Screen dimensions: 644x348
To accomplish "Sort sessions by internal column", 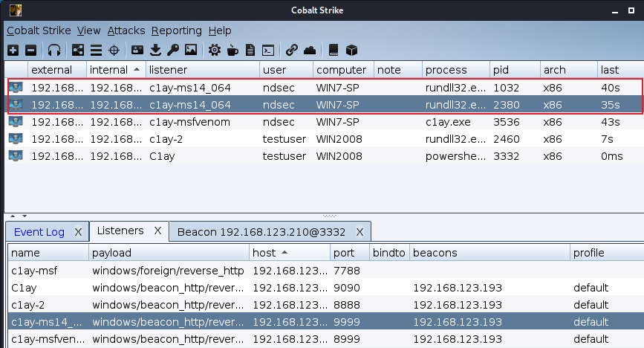I will tap(116, 70).
